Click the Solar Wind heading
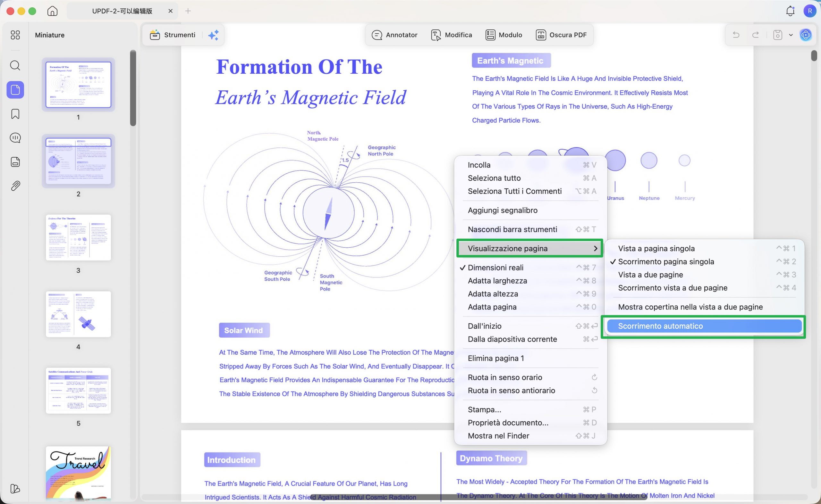 [244, 330]
